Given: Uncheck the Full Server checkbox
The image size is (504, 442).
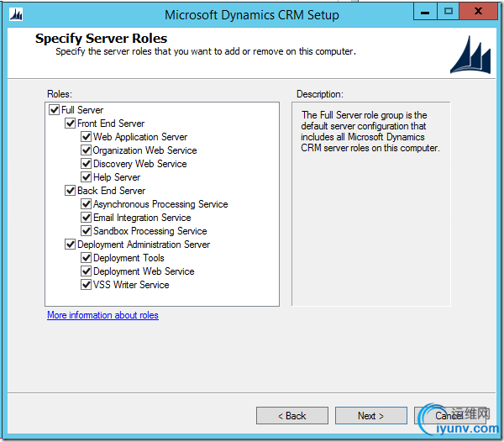Looking at the screenshot, I should (54, 110).
